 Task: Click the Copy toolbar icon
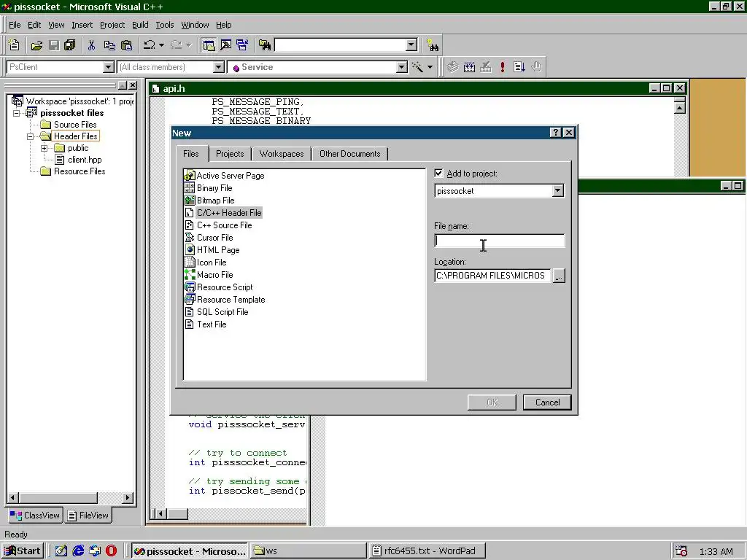click(109, 45)
